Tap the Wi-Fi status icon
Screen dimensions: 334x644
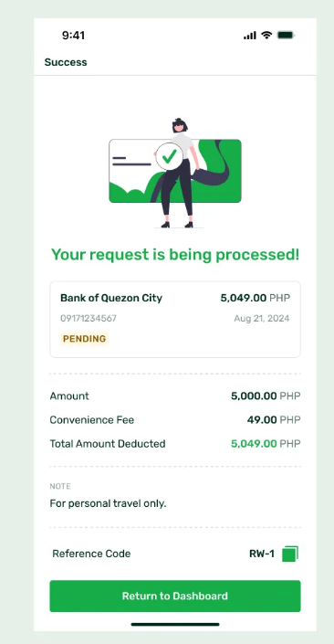coord(266,36)
